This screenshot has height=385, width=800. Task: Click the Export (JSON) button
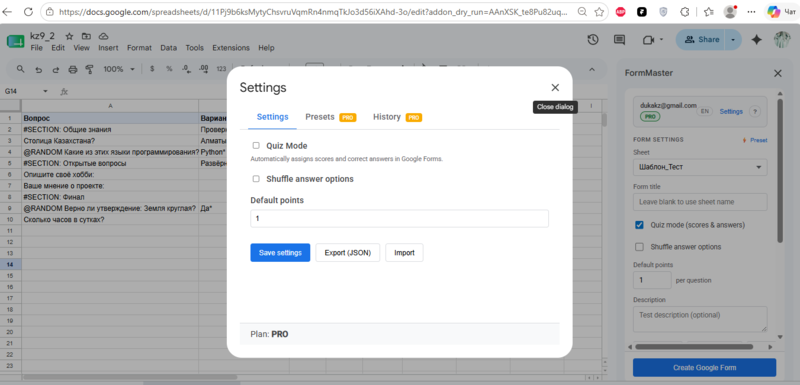347,252
